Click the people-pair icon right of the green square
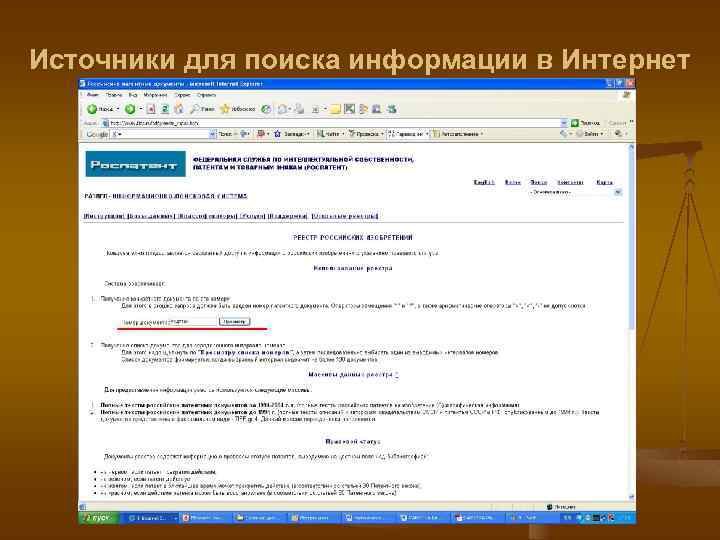 click(x=364, y=109)
